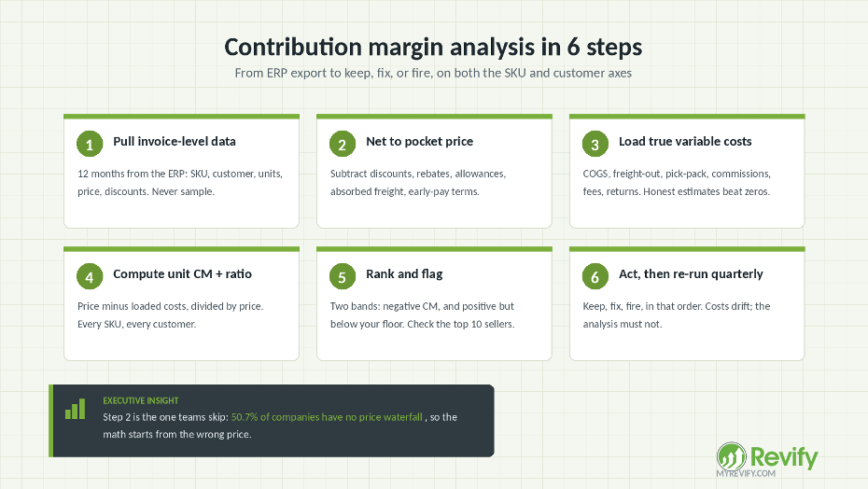Click the green number 5 circle
The image size is (868, 489).
(x=343, y=276)
